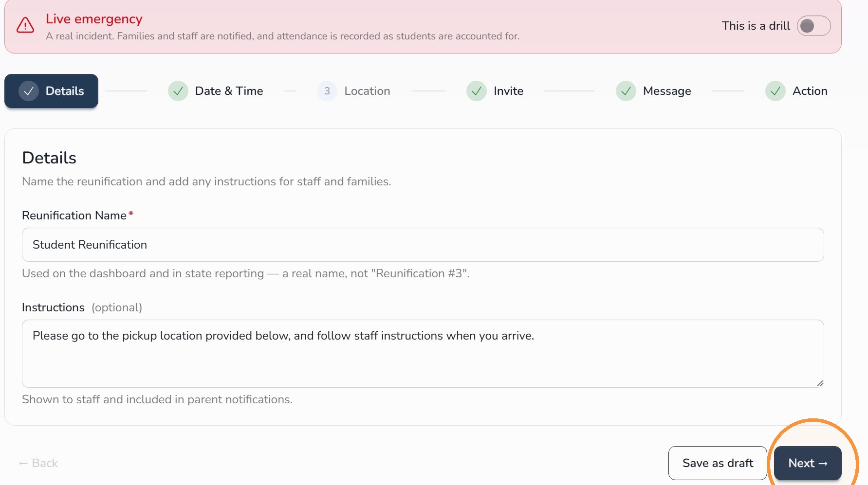Toggle the "This is a drill" switch
The image size is (868, 485).
tap(813, 26)
